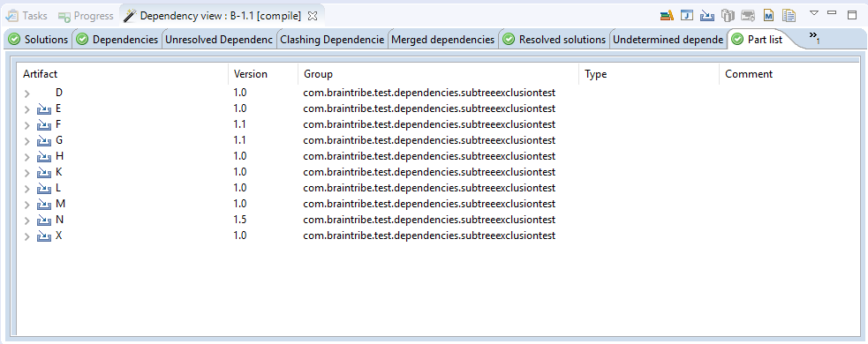Click the import icon beside artifact L

44,189
